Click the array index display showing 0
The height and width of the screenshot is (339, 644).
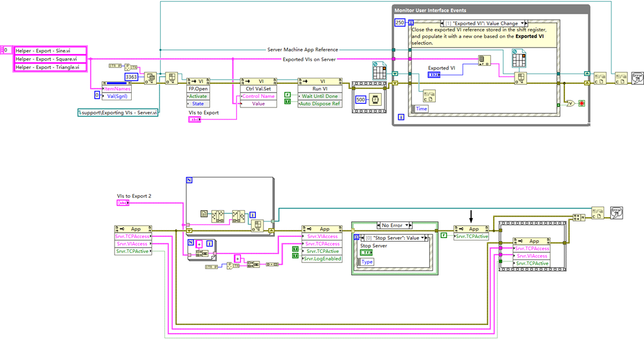6,50
